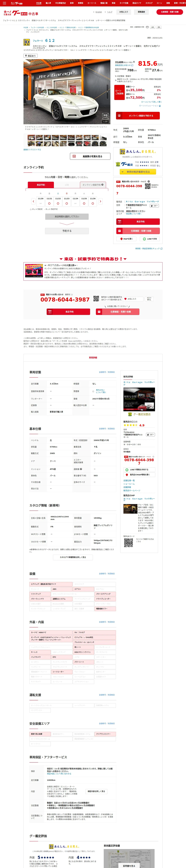
Task: Click カタログで車種情報を詳しく見る button
Action: click(73, 557)
